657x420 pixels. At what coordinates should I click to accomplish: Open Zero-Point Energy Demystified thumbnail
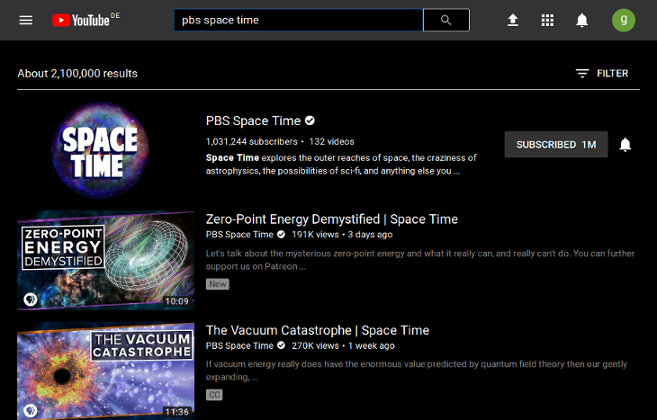(x=106, y=260)
